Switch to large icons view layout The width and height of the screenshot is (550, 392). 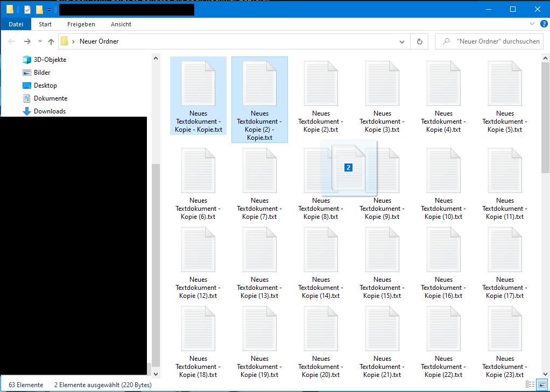click(x=542, y=384)
